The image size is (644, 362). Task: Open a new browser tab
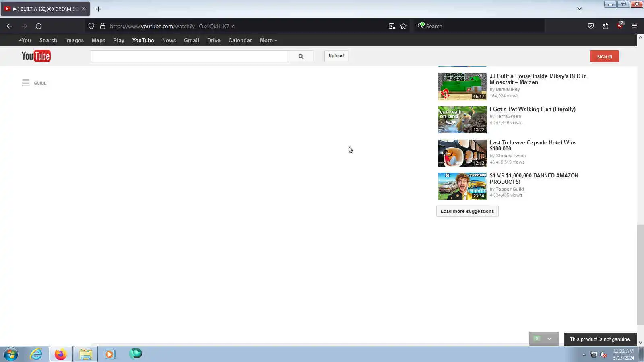click(x=98, y=9)
